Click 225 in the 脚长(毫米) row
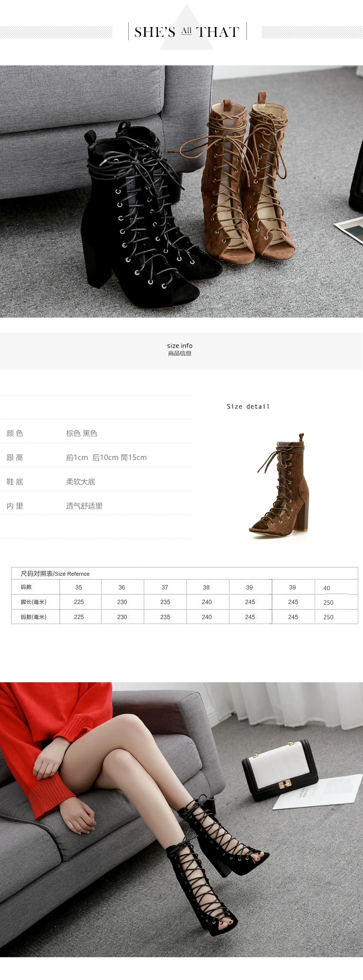This screenshot has width=363, height=980. tap(79, 602)
